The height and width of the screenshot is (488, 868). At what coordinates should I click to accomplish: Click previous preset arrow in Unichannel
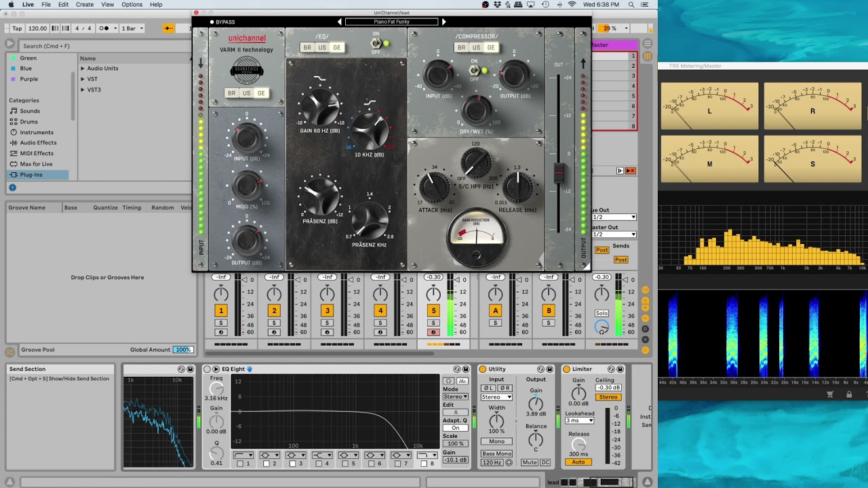tap(340, 22)
